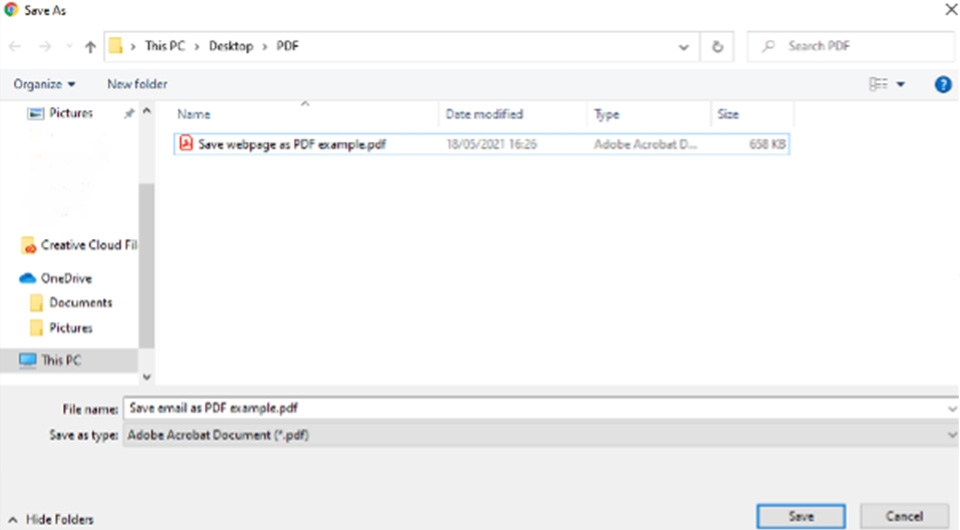This screenshot has height=530, width=960.
Task: Change the view layout icon
Action: [878, 84]
